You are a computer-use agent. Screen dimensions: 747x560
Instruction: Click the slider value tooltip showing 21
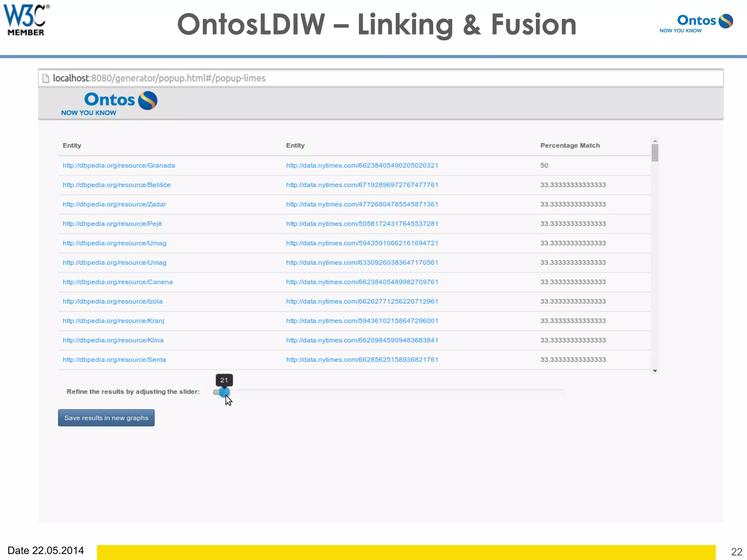point(224,380)
